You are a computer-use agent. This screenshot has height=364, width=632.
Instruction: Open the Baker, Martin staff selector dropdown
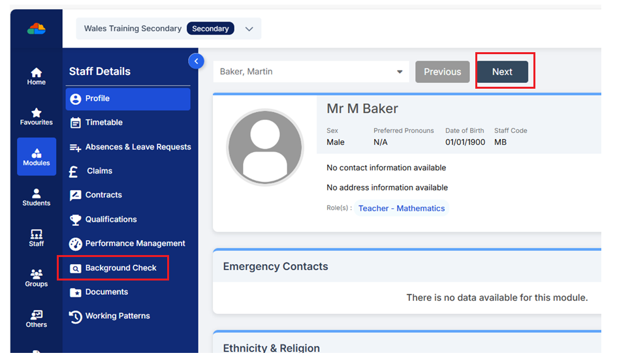click(x=400, y=72)
